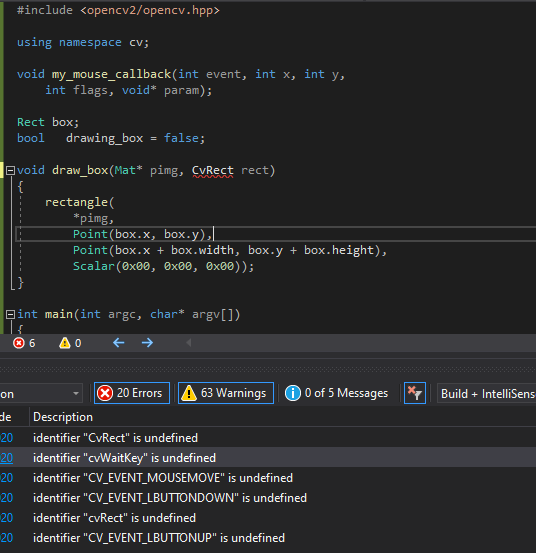Screen dimensions: 536x553
Task: Go to next issue with right arrow
Action: click(147, 342)
